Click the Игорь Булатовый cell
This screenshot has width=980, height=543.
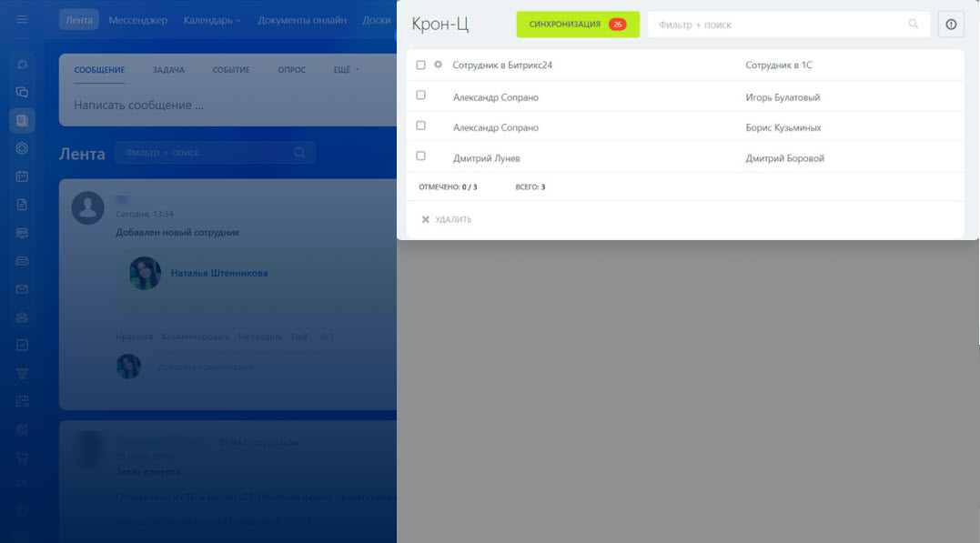783,97
